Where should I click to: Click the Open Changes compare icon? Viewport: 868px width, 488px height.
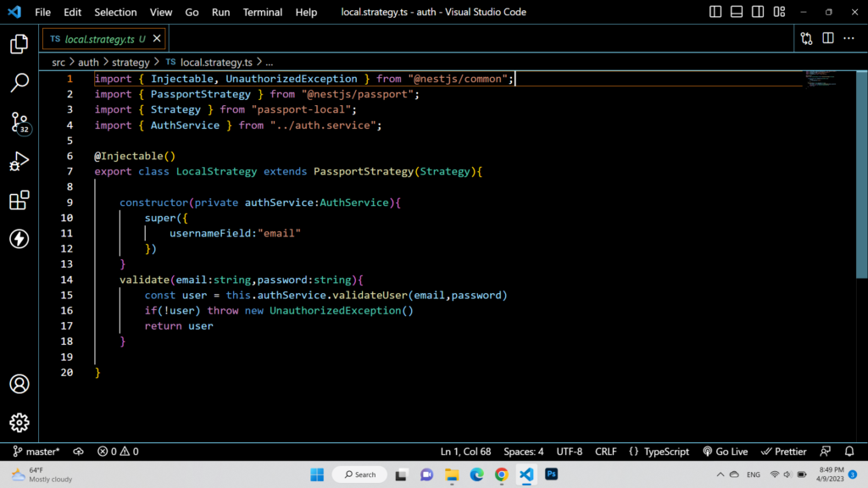(x=807, y=38)
